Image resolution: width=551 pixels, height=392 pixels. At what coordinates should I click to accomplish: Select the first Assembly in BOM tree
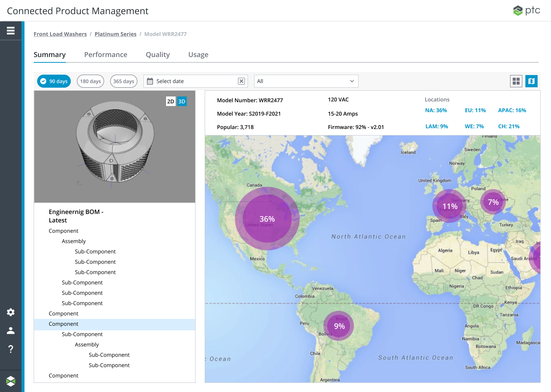74,241
